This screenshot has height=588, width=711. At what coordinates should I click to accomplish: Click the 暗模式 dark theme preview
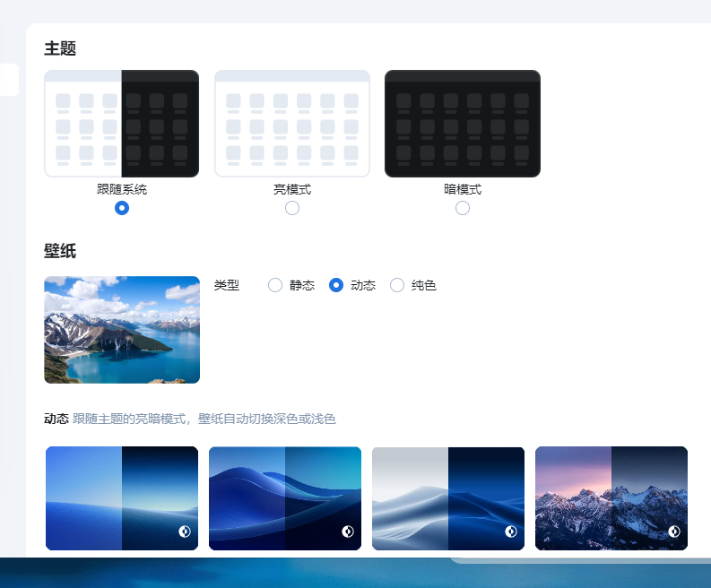[463, 124]
